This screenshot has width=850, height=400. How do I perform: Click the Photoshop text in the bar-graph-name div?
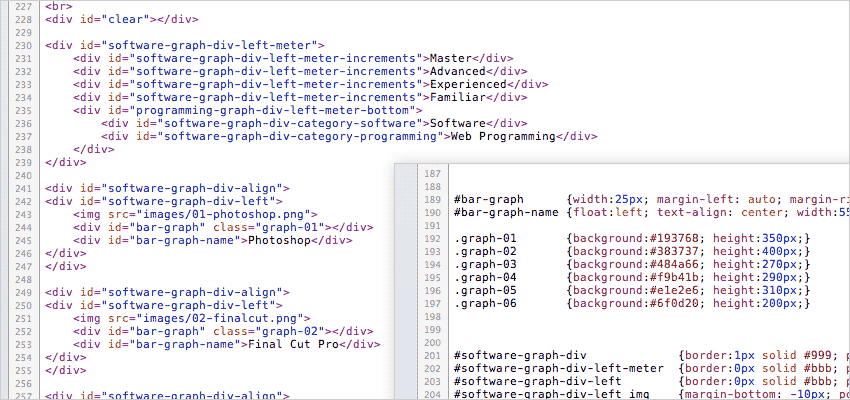(276, 240)
